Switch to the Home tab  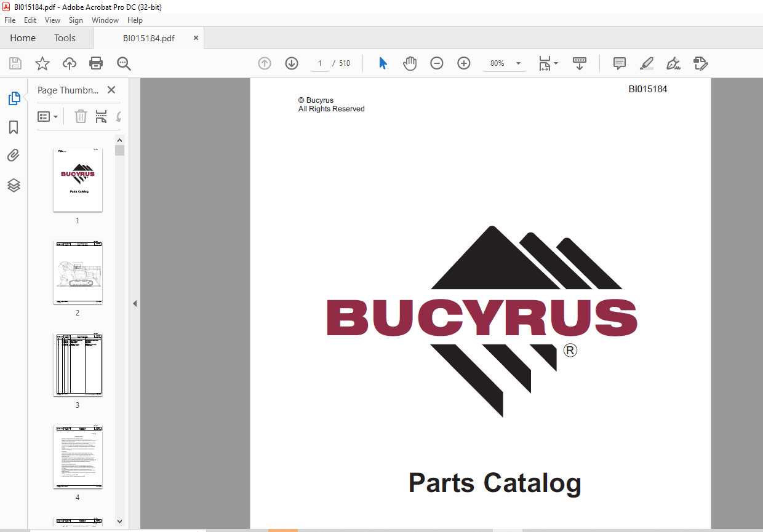tap(23, 38)
